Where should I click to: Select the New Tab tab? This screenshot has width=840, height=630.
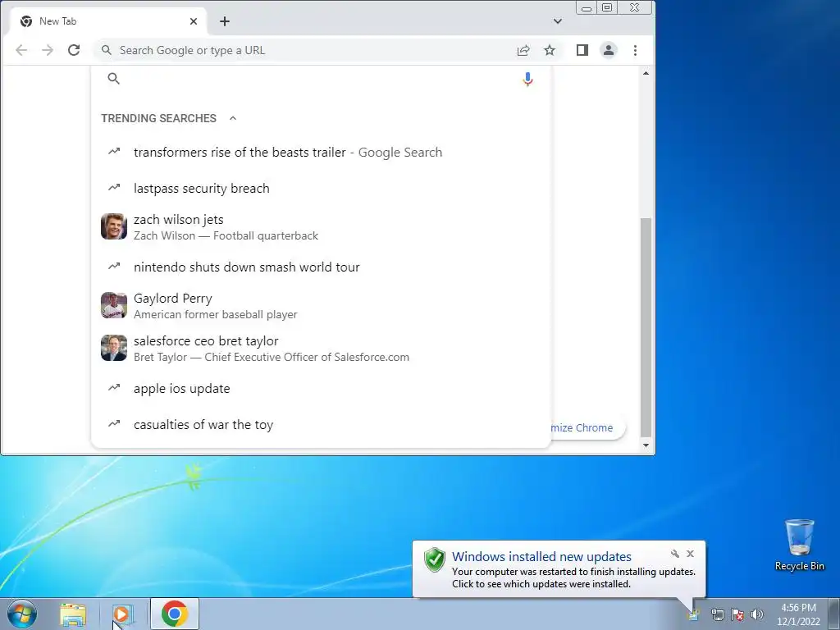[x=108, y=21]
